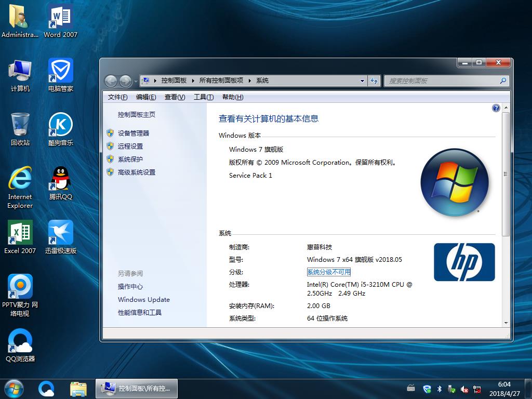Click the help question mark icon

(496, 108)
